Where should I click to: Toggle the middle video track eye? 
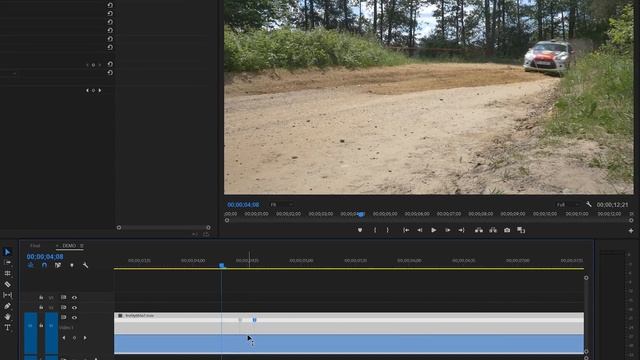pos(74,307)
